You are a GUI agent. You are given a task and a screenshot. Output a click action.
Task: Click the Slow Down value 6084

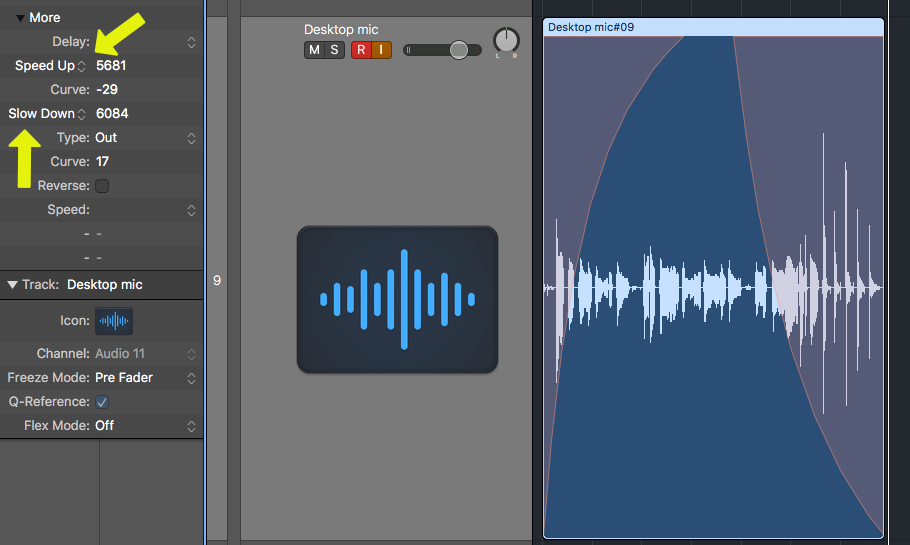click(112, 114)
